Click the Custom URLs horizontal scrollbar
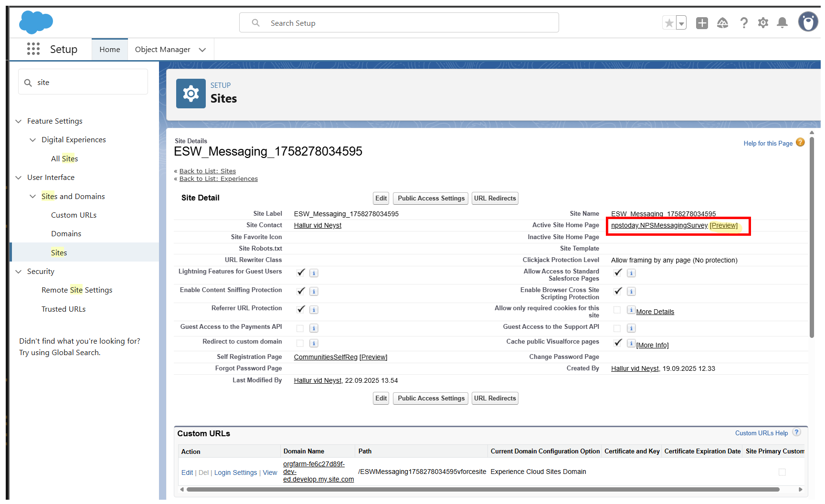Viewport: 825px width, 504px height. (x=482, y=489)
